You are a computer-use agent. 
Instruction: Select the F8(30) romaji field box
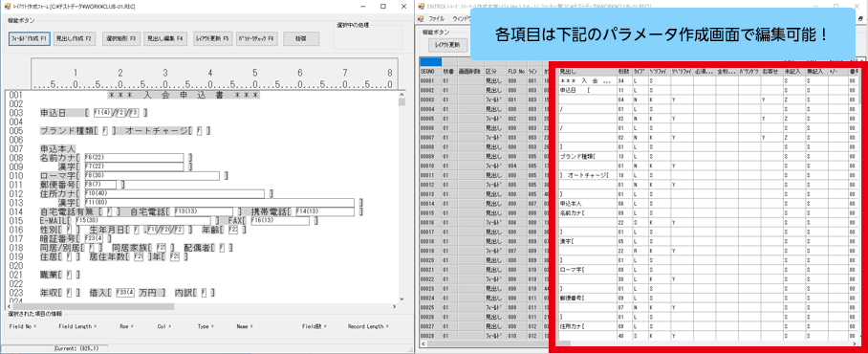click(x=151, y=176)
